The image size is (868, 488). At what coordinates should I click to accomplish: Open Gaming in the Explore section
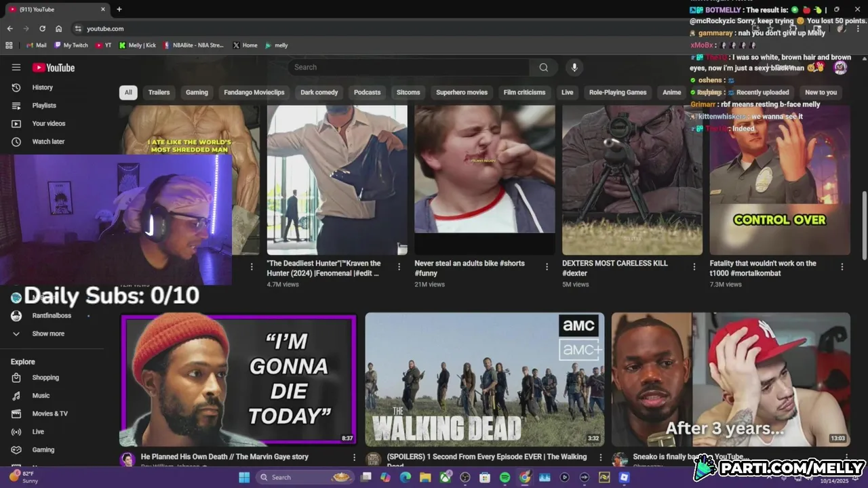43,450
